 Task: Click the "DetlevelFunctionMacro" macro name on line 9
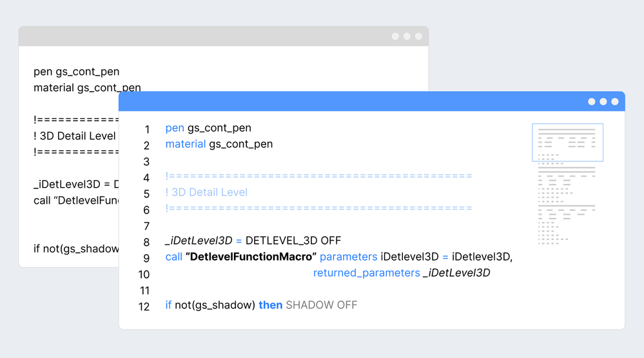(x=251, y=257)
